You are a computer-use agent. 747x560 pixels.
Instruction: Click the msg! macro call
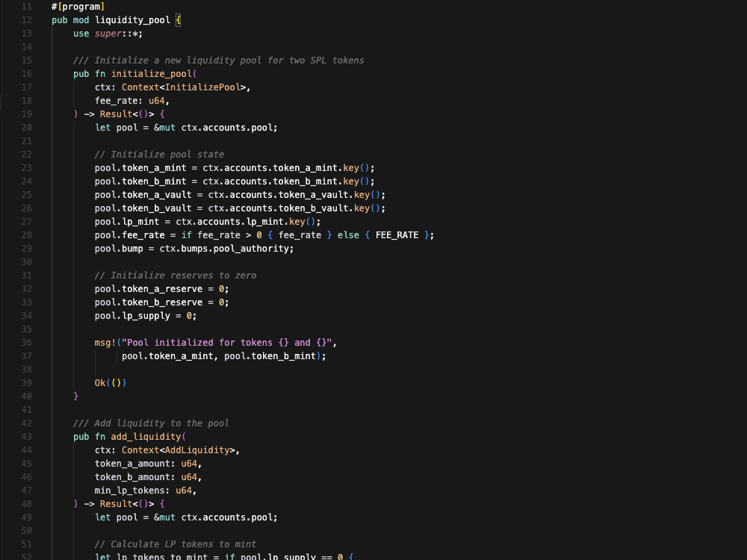pyautogui.click(x=105, y=343)
